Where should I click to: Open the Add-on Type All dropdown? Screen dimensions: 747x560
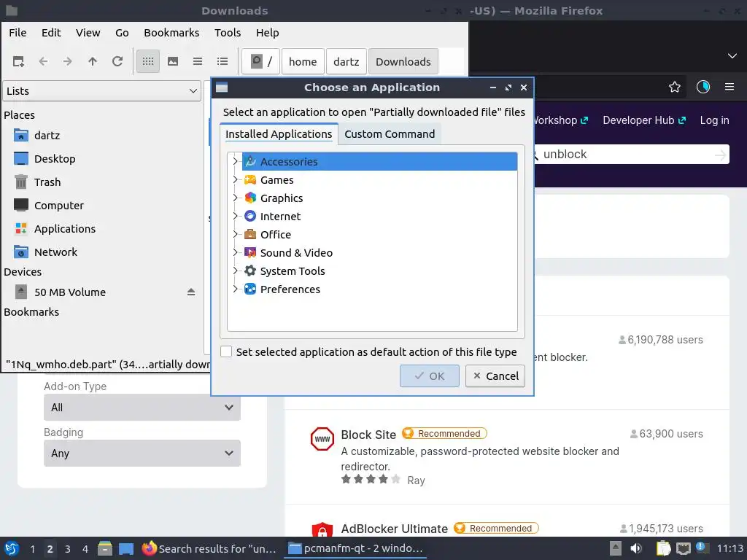(142, 407)
